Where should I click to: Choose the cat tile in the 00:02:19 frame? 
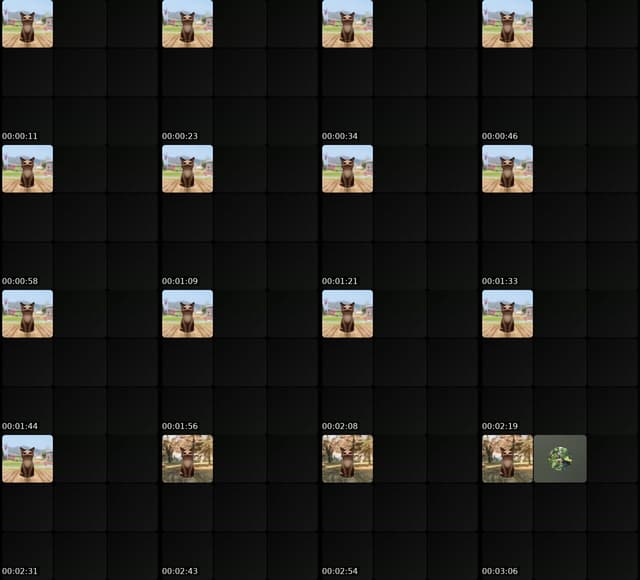(507, 313)
